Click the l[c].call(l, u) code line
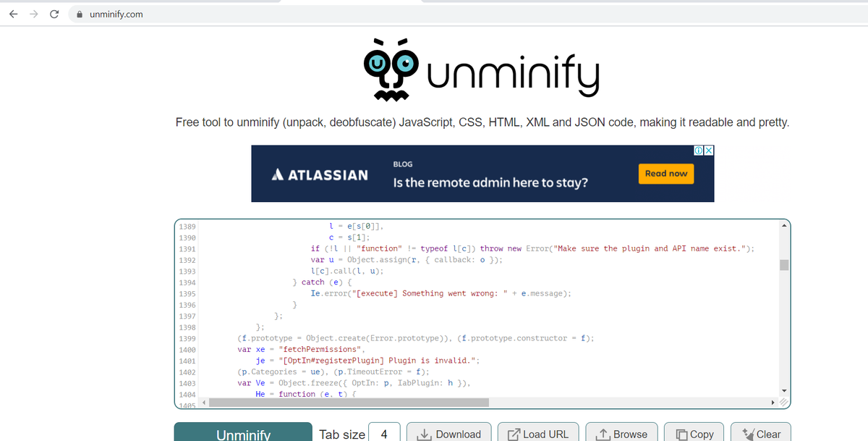Screen dimensions: 868x441 pos(346,271)
